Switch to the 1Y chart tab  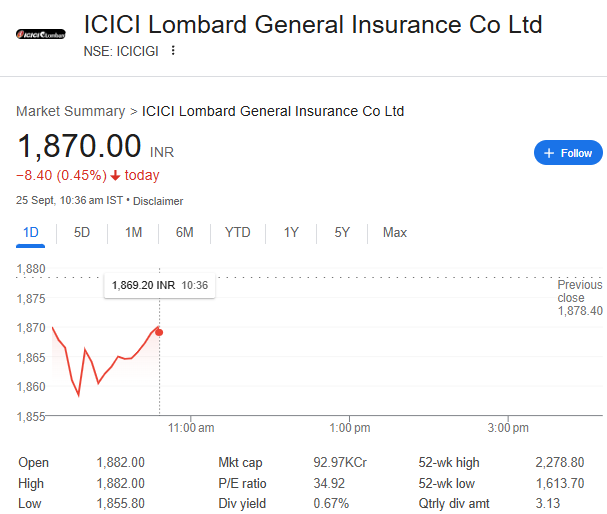291,233
